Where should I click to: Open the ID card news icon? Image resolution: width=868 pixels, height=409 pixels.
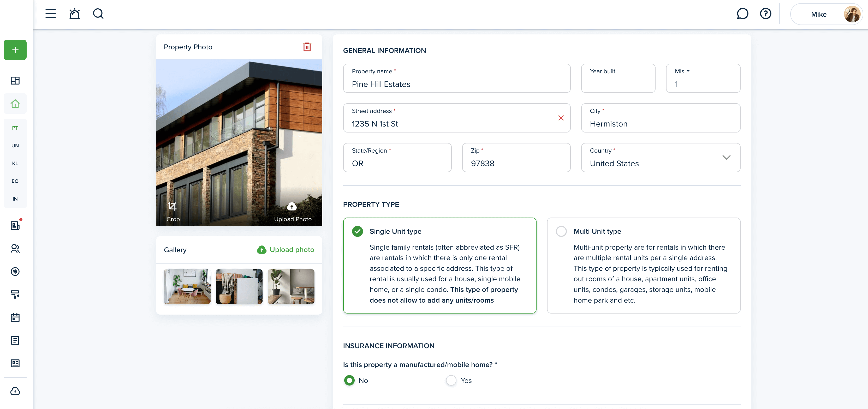[x=15, y=363]
